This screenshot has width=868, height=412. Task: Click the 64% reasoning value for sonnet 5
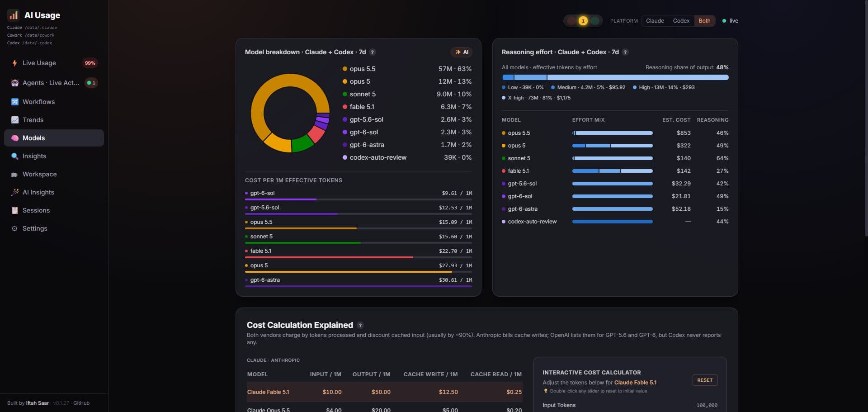[722, 158]
